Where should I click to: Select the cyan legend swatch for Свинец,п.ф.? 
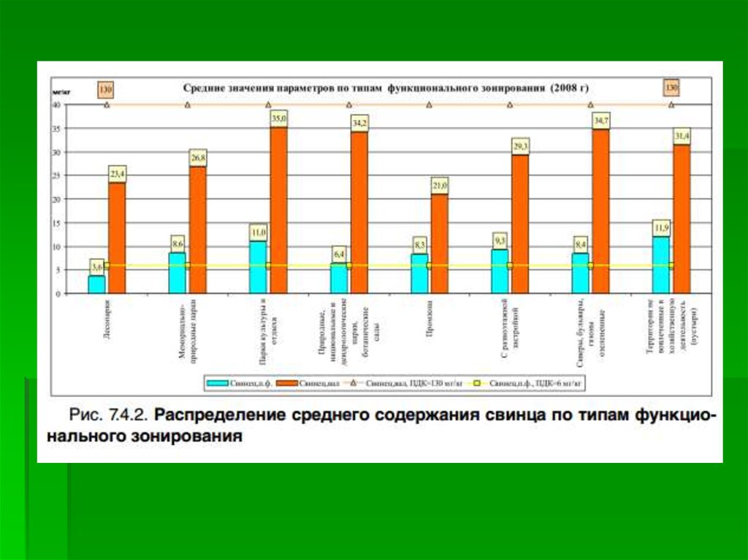217,383
